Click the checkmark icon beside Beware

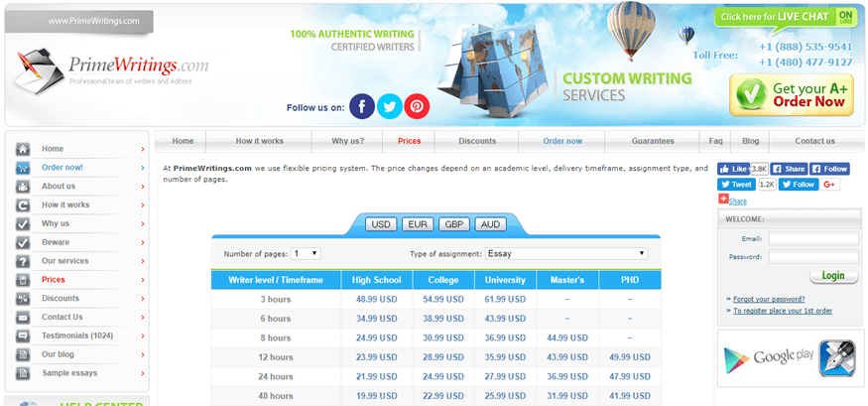[x=23, y=242]
